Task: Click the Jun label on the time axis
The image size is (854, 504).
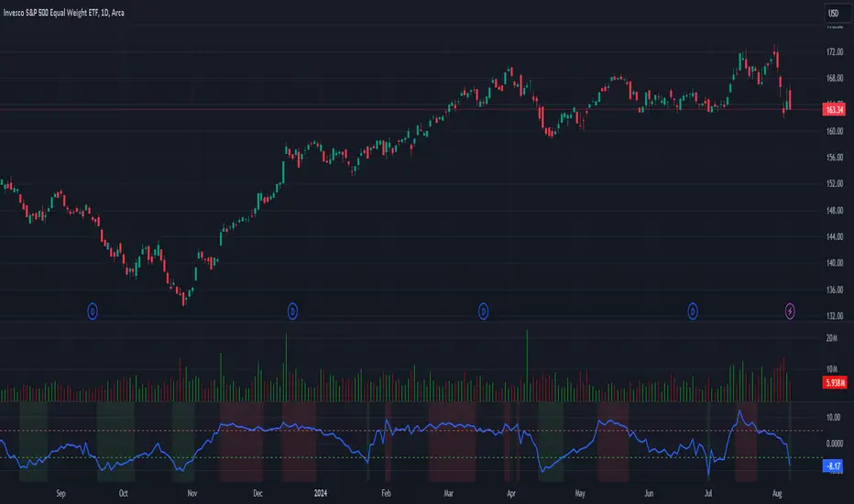Action: [649, 493]
